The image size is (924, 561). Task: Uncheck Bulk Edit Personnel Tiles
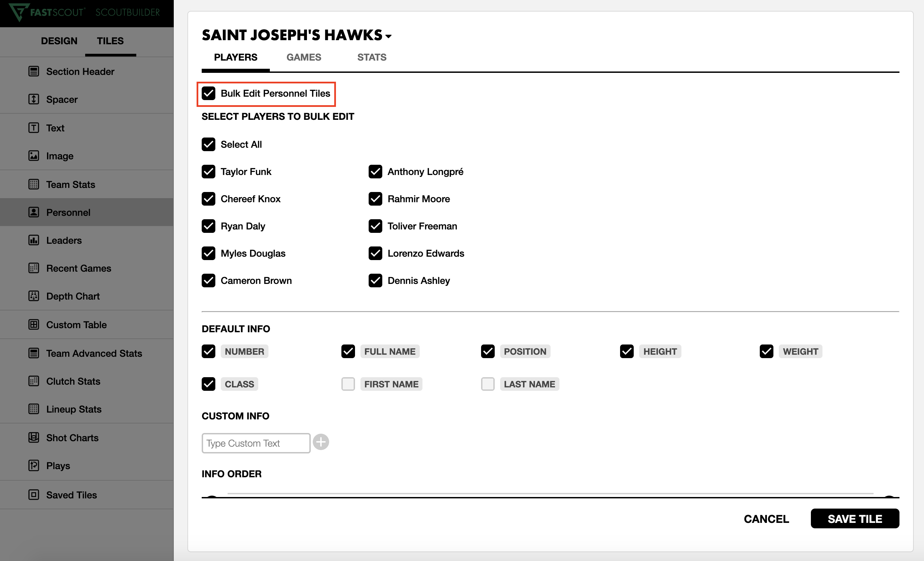pos(209,93)
